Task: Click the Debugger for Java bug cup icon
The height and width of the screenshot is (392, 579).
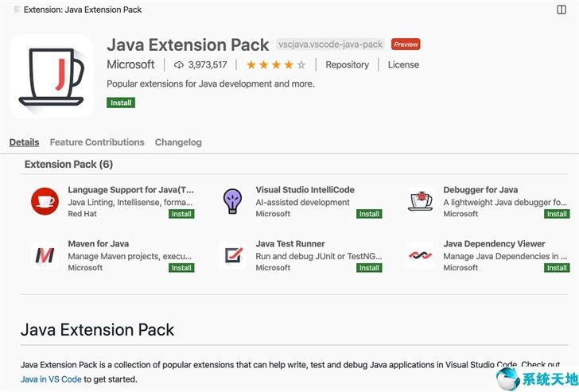Action: pyautogui.click(x=420, y=201)
